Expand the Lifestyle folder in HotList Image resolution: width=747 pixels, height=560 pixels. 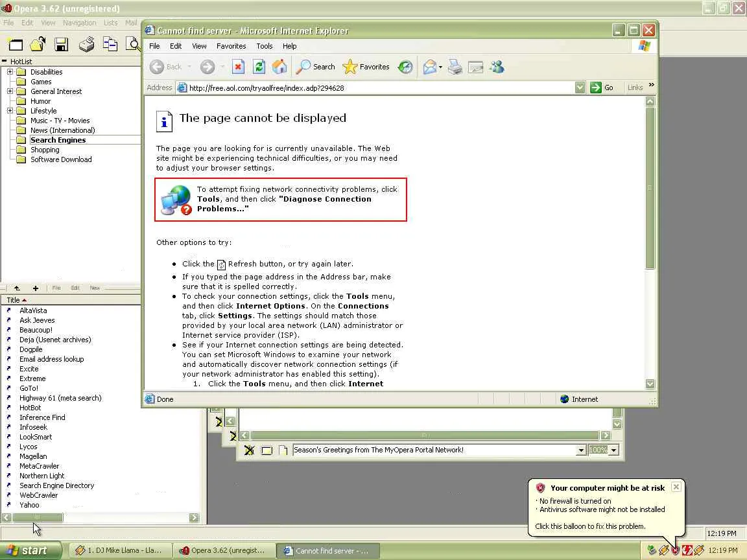[x=10, y=110]
